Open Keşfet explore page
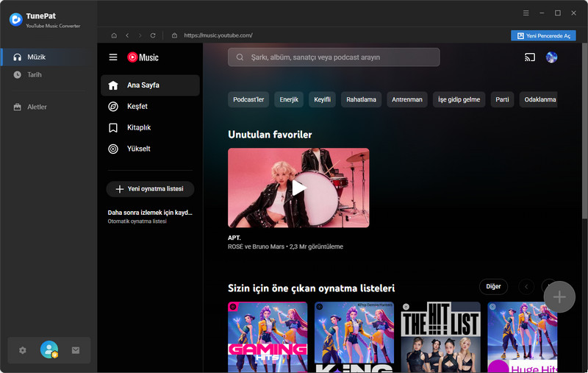 coord(150,107)
